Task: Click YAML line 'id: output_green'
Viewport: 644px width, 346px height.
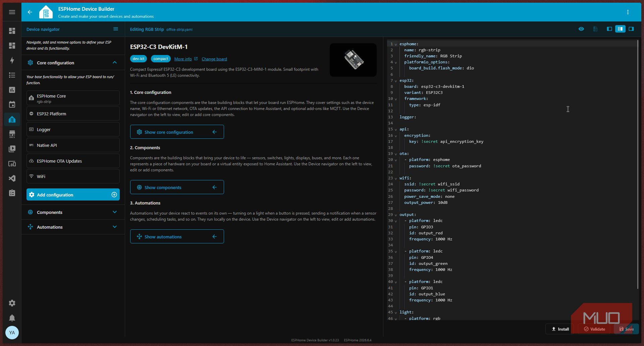Action: (x=428, y=264)
